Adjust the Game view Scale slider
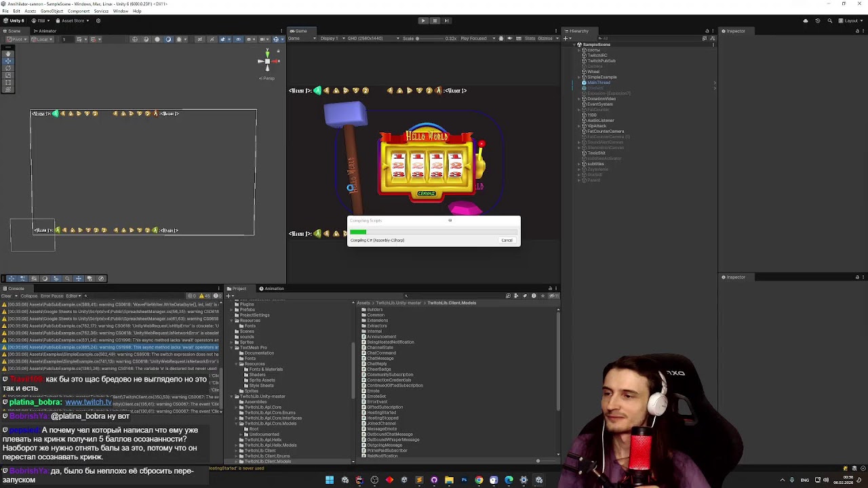This screenshot has height=488, width=868. coord(430,39)
